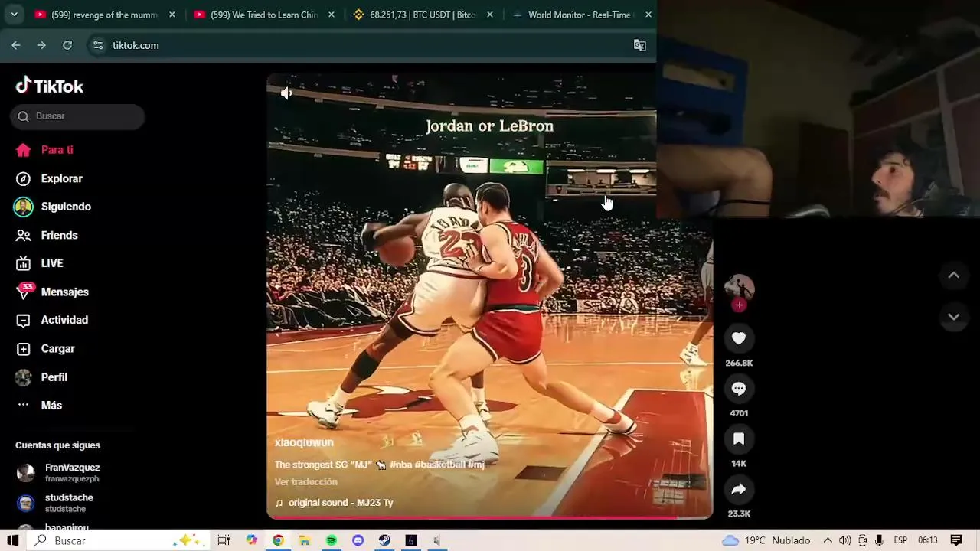Go to previous video with up chevron
Image resolution: width=980 pixels, height=551 pixels.
coord(954,275)
